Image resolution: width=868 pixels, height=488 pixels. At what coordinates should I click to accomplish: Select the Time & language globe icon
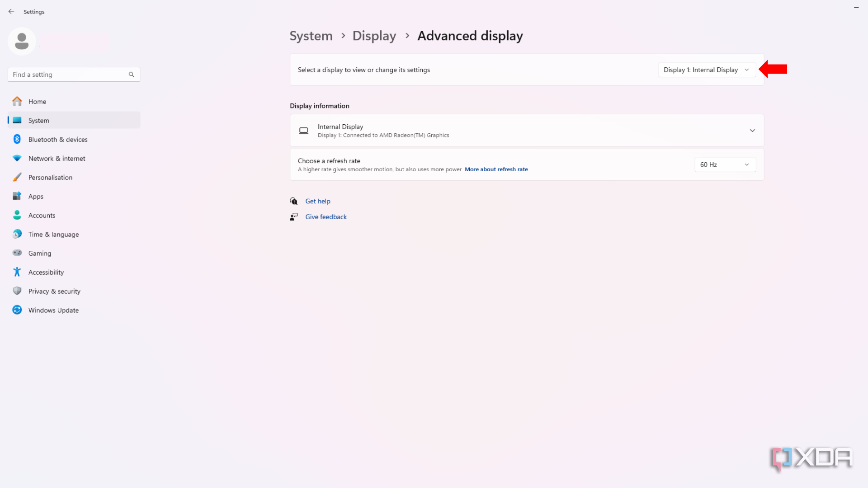tap(17, 234)
